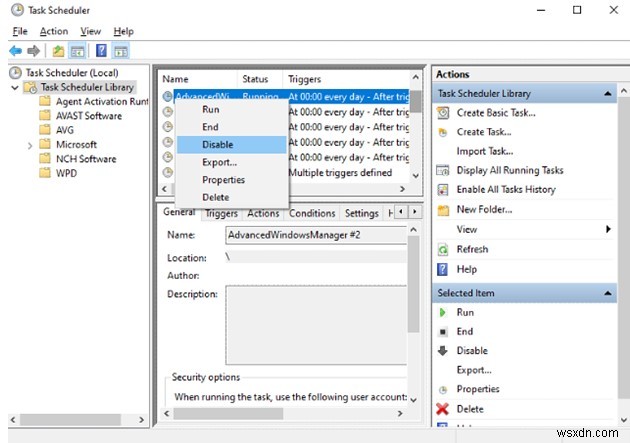The height and width of the screenshot is (443, 630).
Task: Choose Run in the context menu
Action: (x=231, y=109)
